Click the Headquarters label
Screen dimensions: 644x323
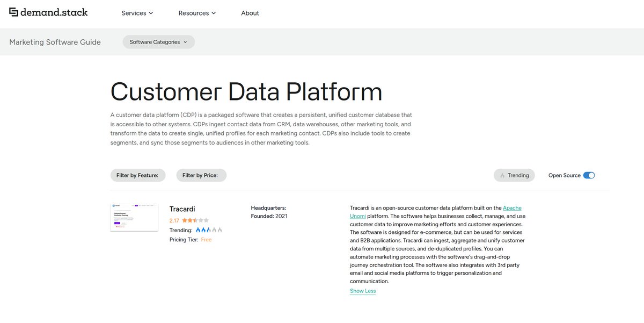click(268, 207)
